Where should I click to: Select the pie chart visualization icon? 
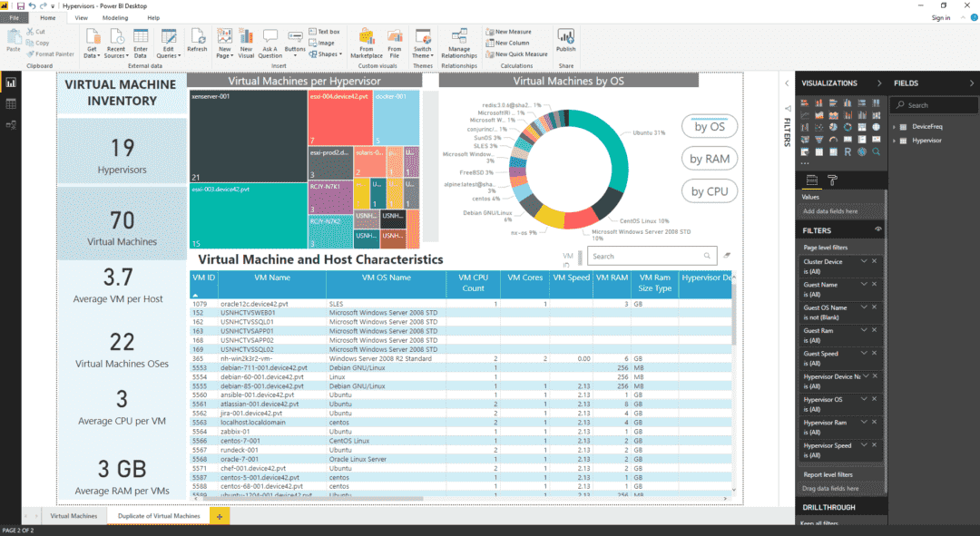click(x=832, y=126)
